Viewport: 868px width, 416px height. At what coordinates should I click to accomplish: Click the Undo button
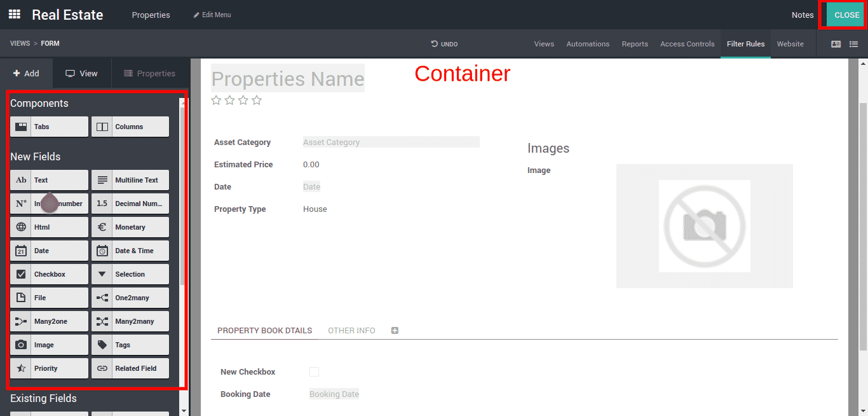coord(444,44)
